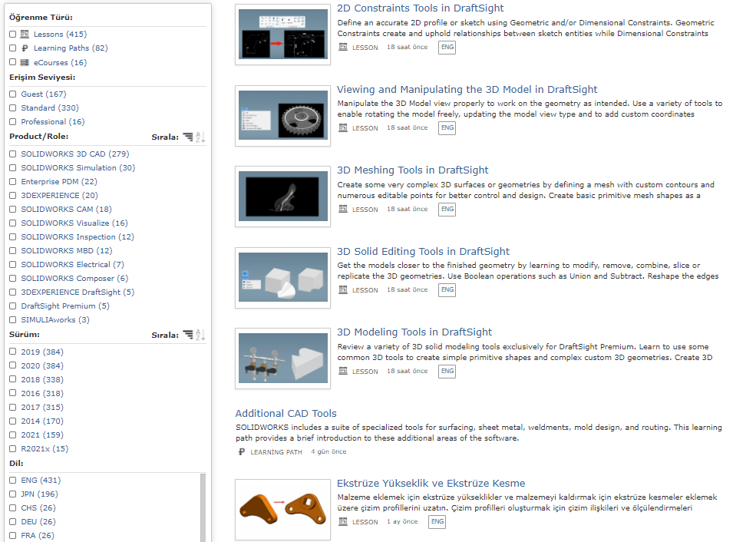Sort Sürüm filters alphabetically A-Z
This screenshot has height=542, width=756.
point(200,335)
